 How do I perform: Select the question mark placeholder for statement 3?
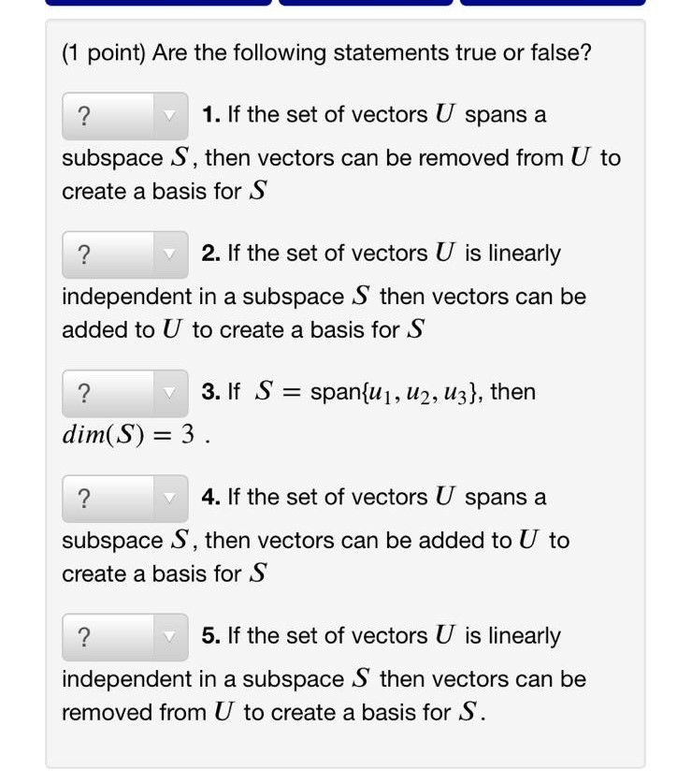(84, 392)
